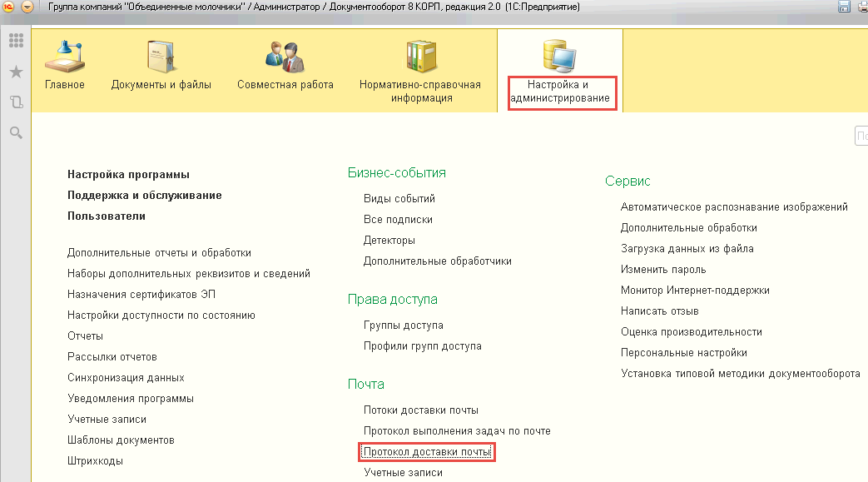Open Документы и файлы folder icon
Screen dimensions: 868x482
tap(161, 57)
